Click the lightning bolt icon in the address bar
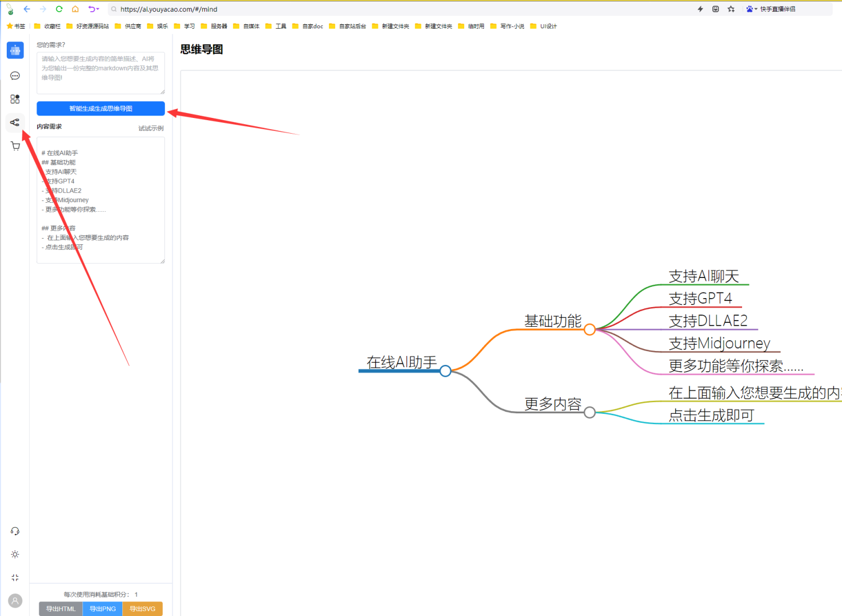The height and width of the screenshot is (616, 842). tap(700, 9)
